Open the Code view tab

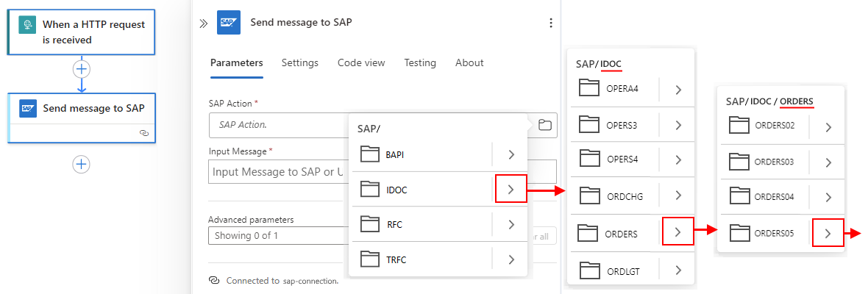[361, 63]
